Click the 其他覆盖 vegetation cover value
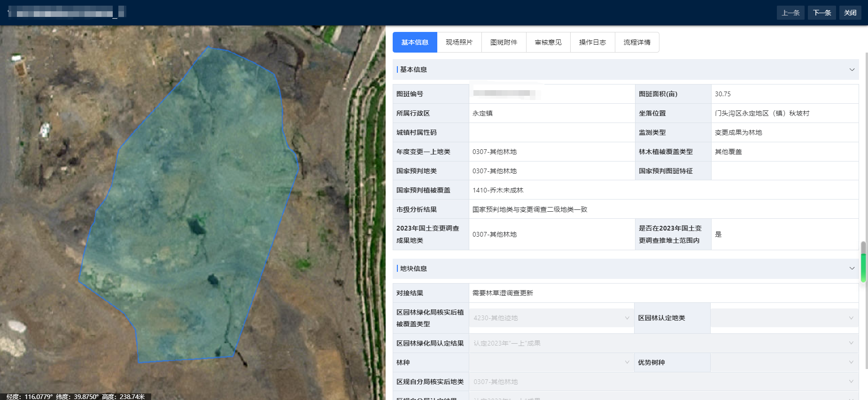This screenshot has width=868, height=400. 728,152
